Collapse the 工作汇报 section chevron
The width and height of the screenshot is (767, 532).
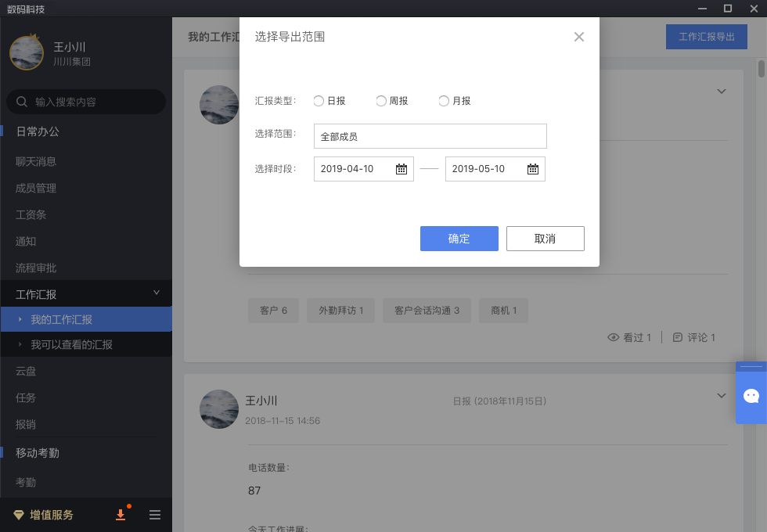[x=157, y=293]
